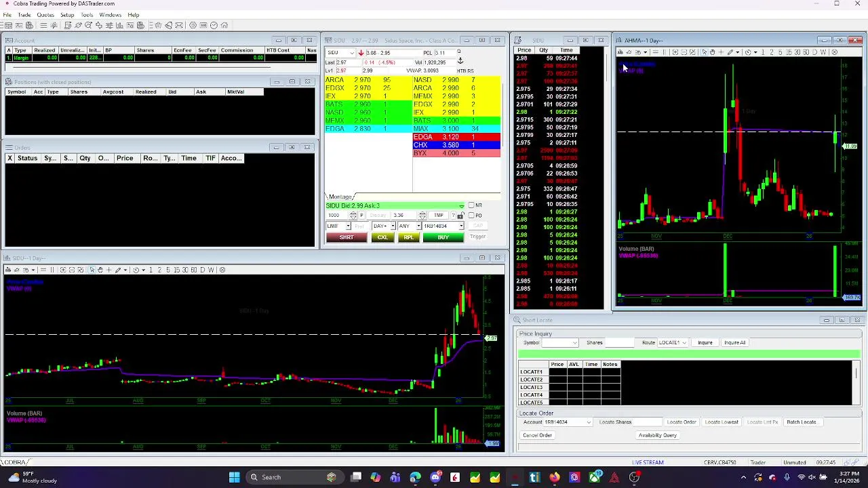Image resolution: width=868 pixels, height=488 pixels.
Task: Click the small P button next to quantity
Action: coord(361,215)
